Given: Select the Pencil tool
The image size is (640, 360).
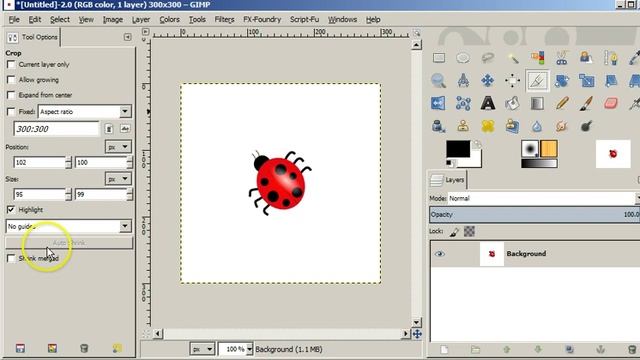Looking at the screenshot, I should [562, 103].
